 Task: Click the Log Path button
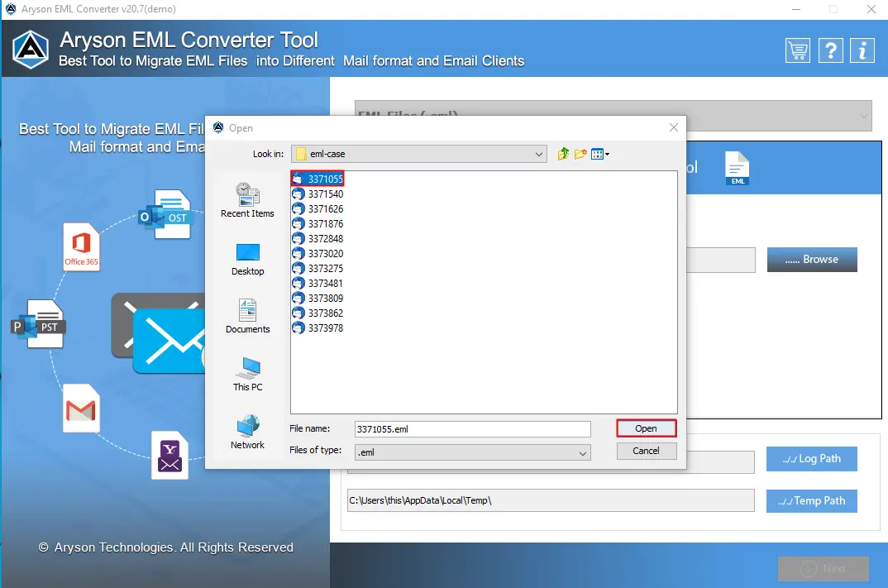point(812,459)
